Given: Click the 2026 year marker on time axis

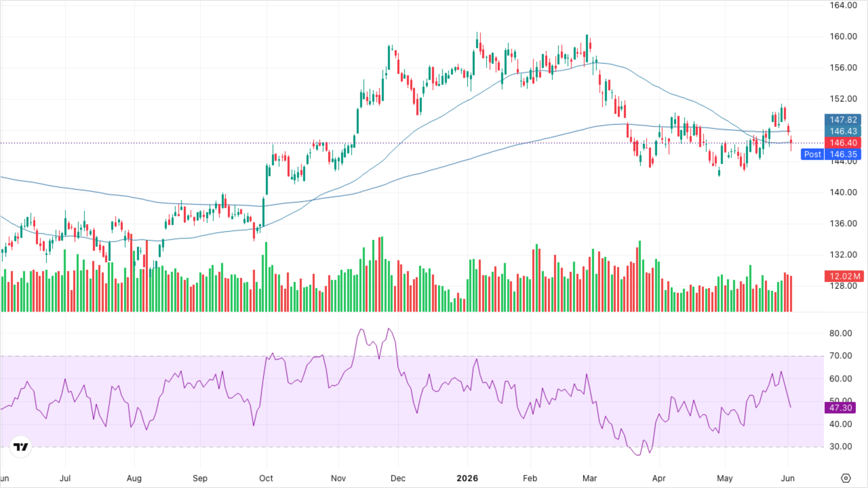Looking at the screenshot, I should [x=467, y=478].
